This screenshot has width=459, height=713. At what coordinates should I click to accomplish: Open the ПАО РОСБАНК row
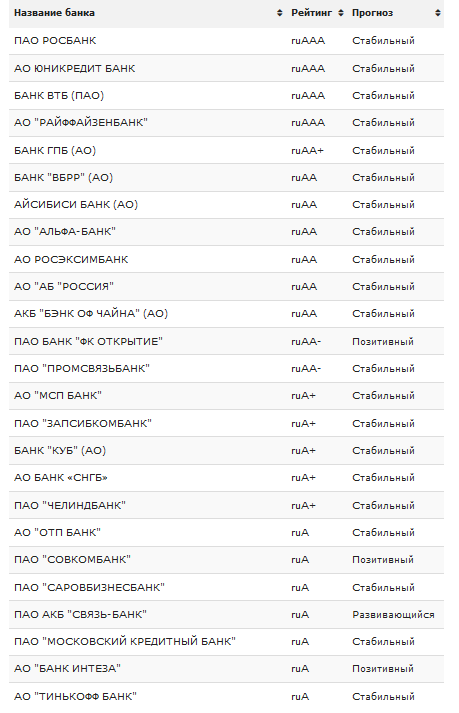tap(226, 41)
